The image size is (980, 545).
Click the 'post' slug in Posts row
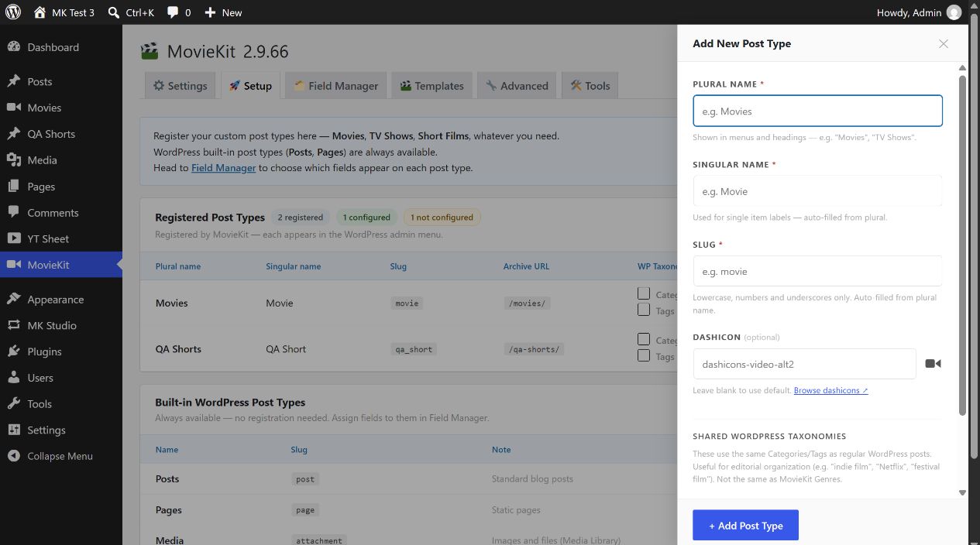point(305,479)
